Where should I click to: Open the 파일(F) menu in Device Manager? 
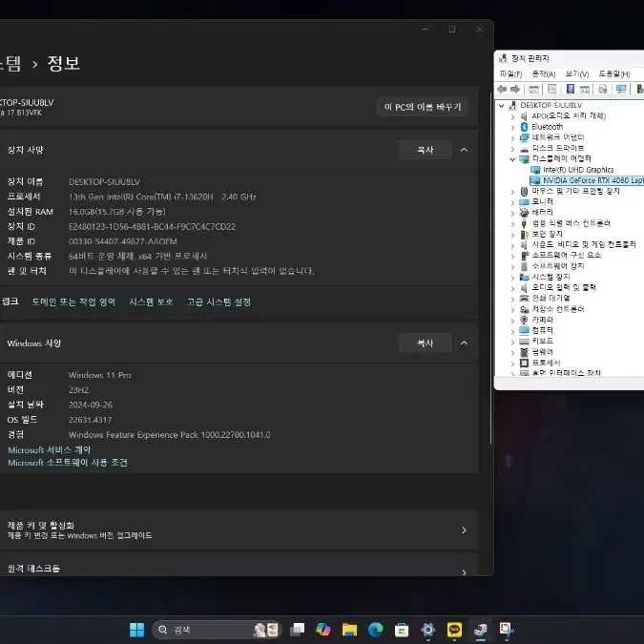510,73
